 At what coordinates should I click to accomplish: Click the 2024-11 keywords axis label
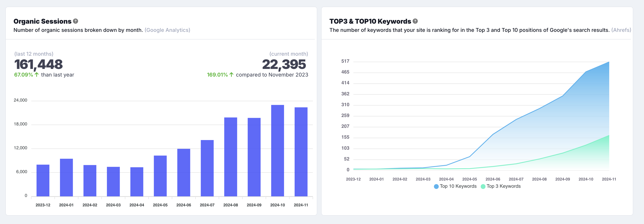pyautogui.click(x=609, y=179)
